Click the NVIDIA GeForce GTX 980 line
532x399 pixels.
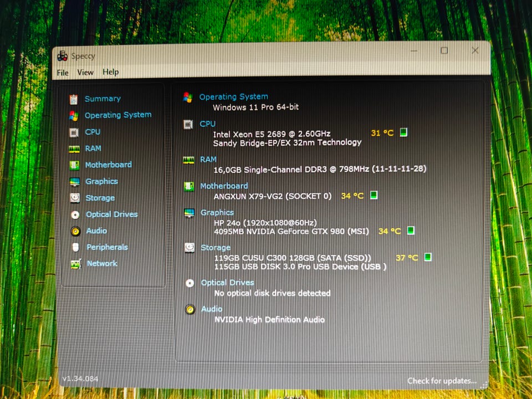click(x=291, y=232)
